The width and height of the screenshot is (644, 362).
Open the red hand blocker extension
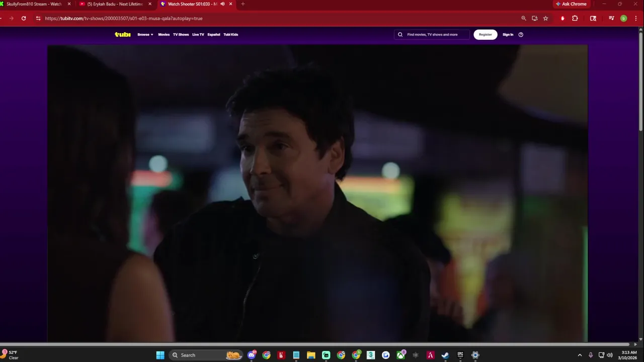click(562, 18)
